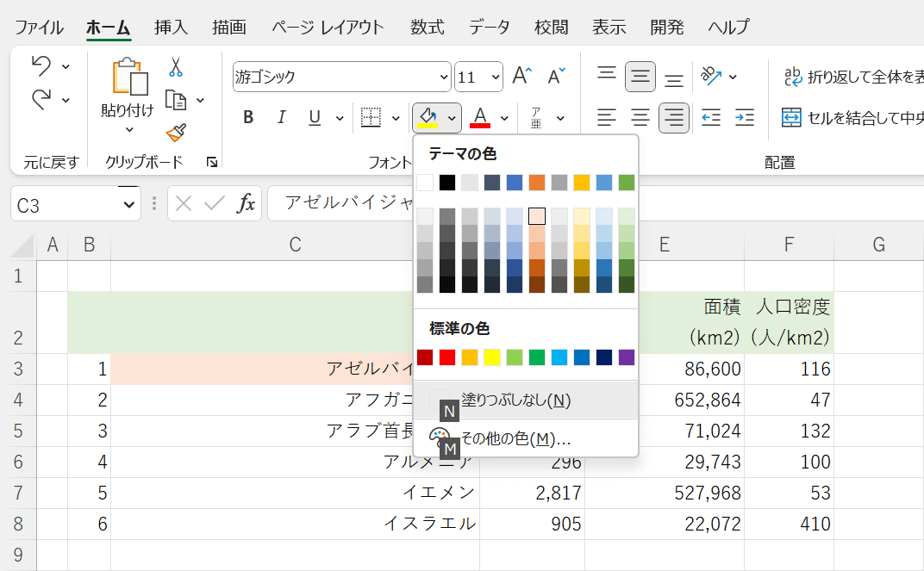Select 塗りつぶしなし option

point(515,400)
